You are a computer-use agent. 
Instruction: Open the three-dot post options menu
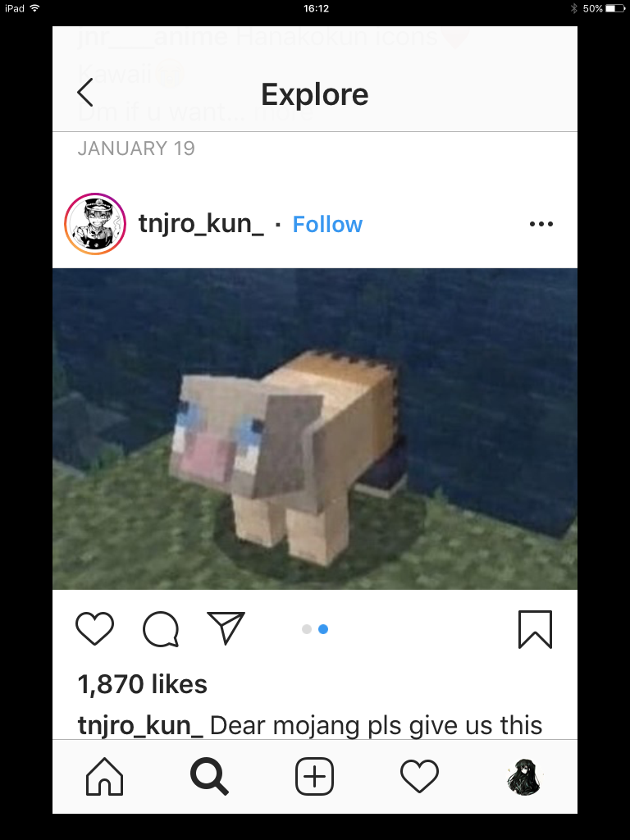[541, 224]
